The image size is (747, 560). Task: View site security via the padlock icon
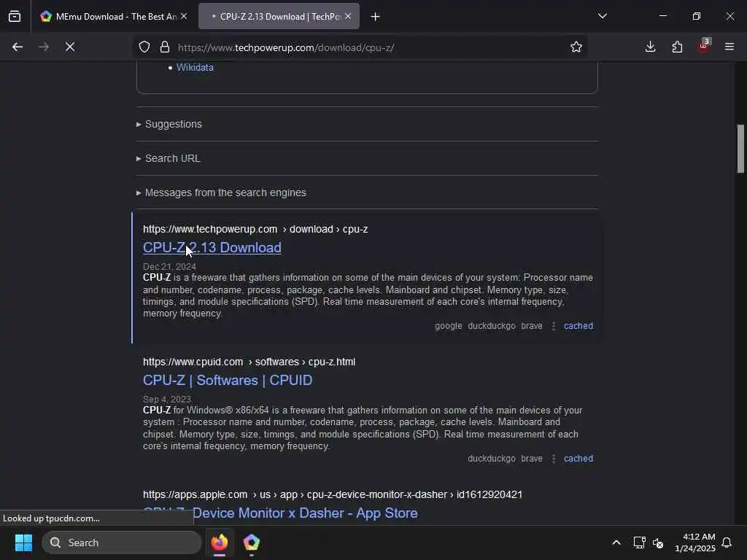point(165,47)
